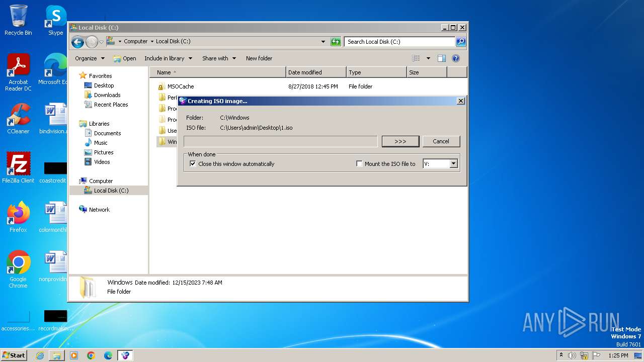
Task: Open FileZilla Client desktop icon
Action: 18,168
